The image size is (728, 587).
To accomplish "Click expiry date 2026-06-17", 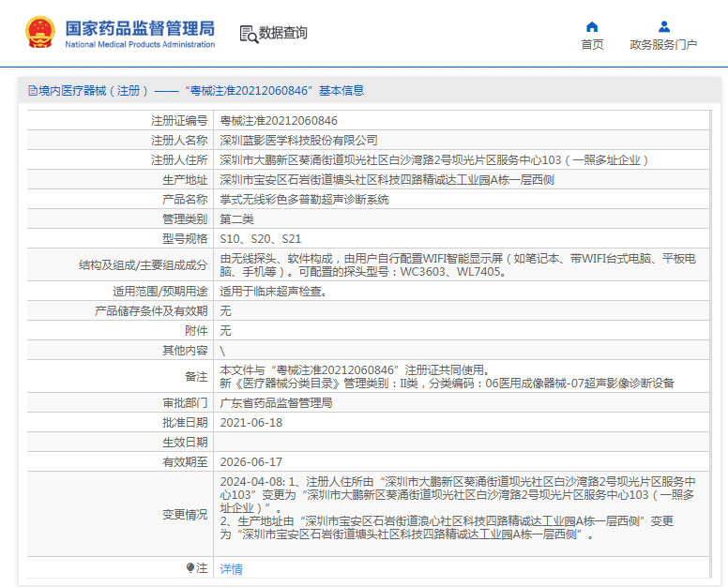I will coord(251,462).
